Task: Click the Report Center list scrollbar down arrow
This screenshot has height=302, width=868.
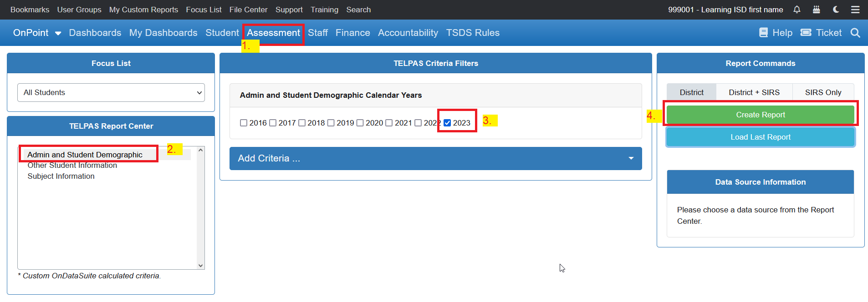Action: click(200, 266)
